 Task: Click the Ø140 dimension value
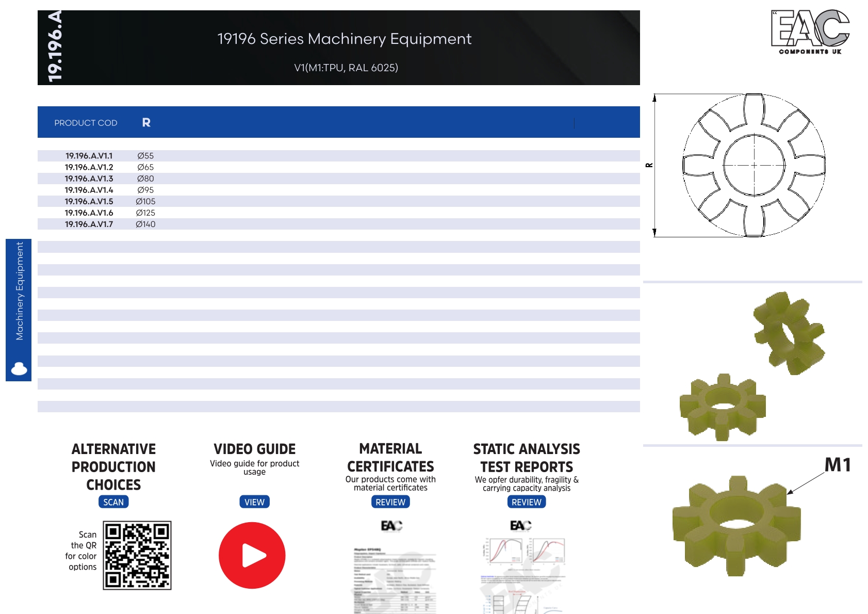145,224
